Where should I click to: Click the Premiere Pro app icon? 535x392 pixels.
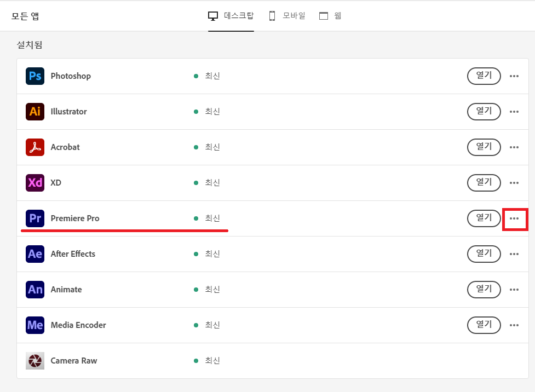pyautogui.click(x=35, y=218)
